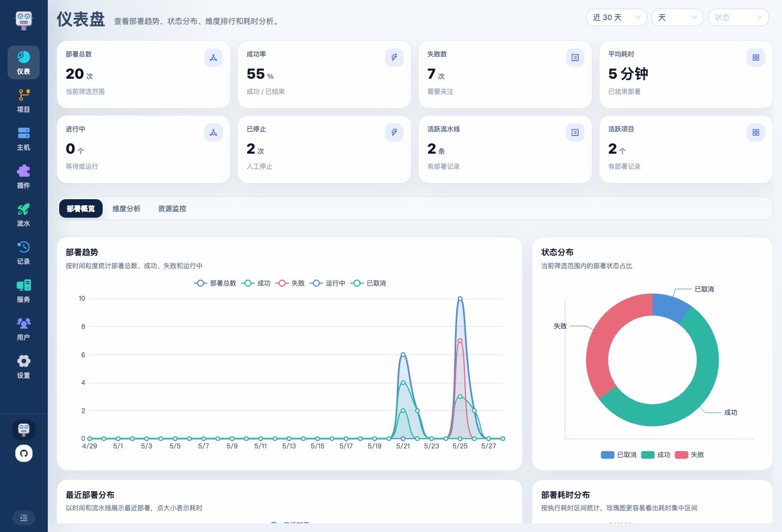This screenshot has height=532, width=782.
Task: Go to the 主机 hosts page
Action: pos(23,138)
